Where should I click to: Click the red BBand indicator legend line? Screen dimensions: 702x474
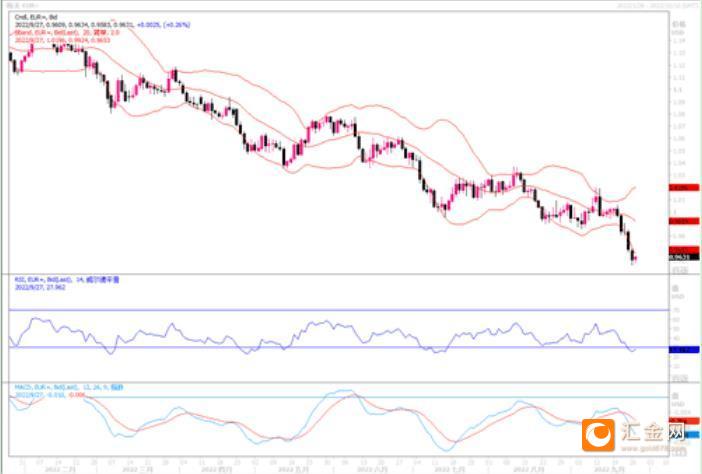coord(67,33)
